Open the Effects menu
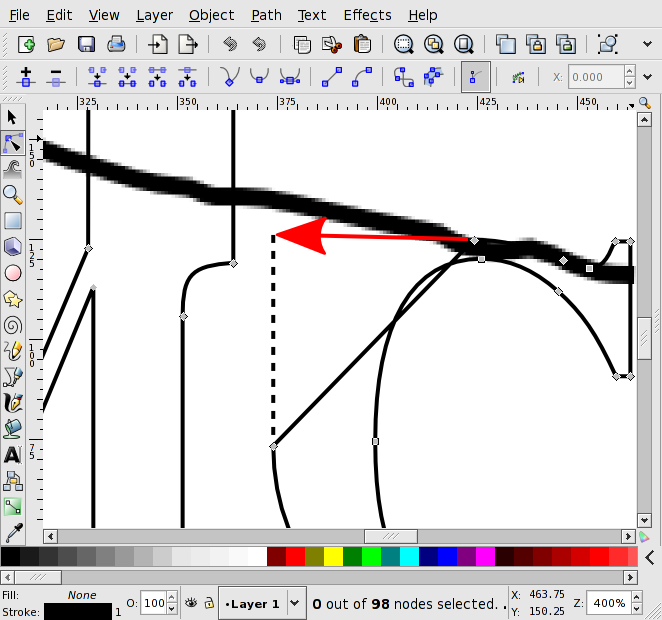 [367, 15]
